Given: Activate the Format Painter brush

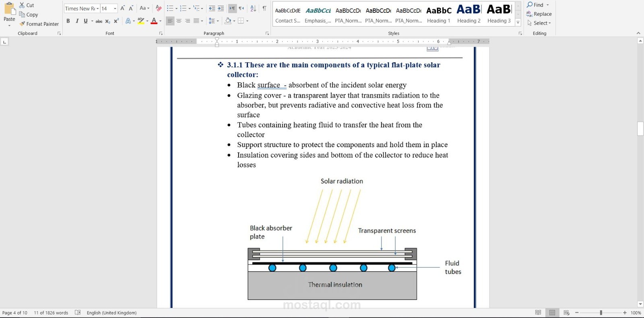Looking at the screenshot, I should (22, 24).
